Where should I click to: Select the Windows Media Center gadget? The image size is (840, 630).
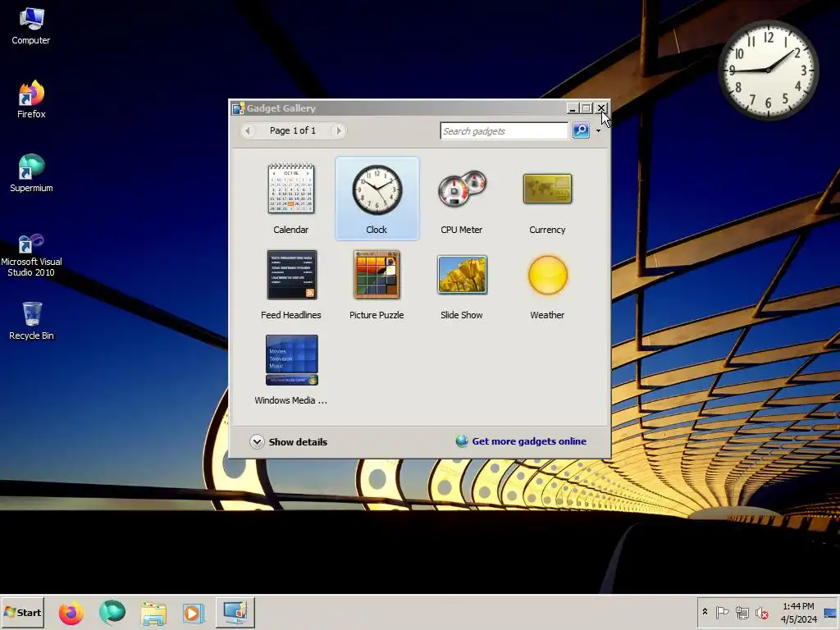pyautogui.click(x=291, y=360)
